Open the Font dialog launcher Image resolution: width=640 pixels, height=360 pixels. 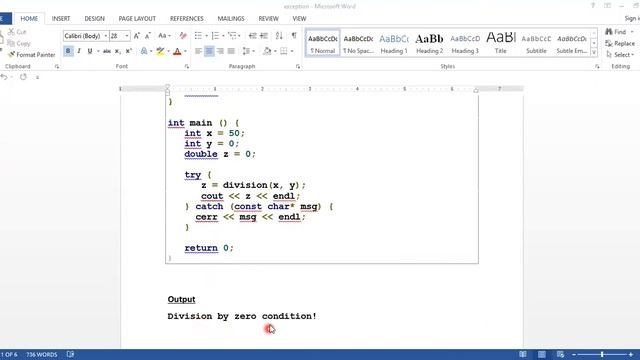click(187, 66)
